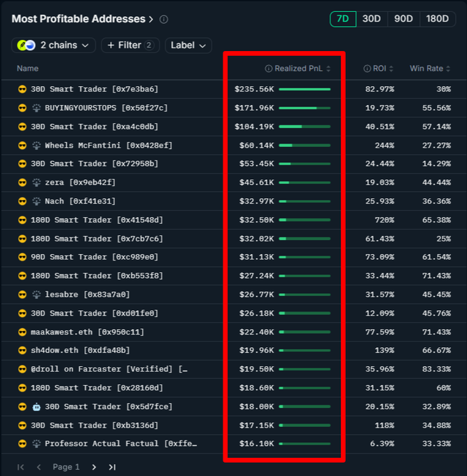
Task: Click the label icon beside Wheels McFantini
Action: pyautogui.click(x=36, y=146)
